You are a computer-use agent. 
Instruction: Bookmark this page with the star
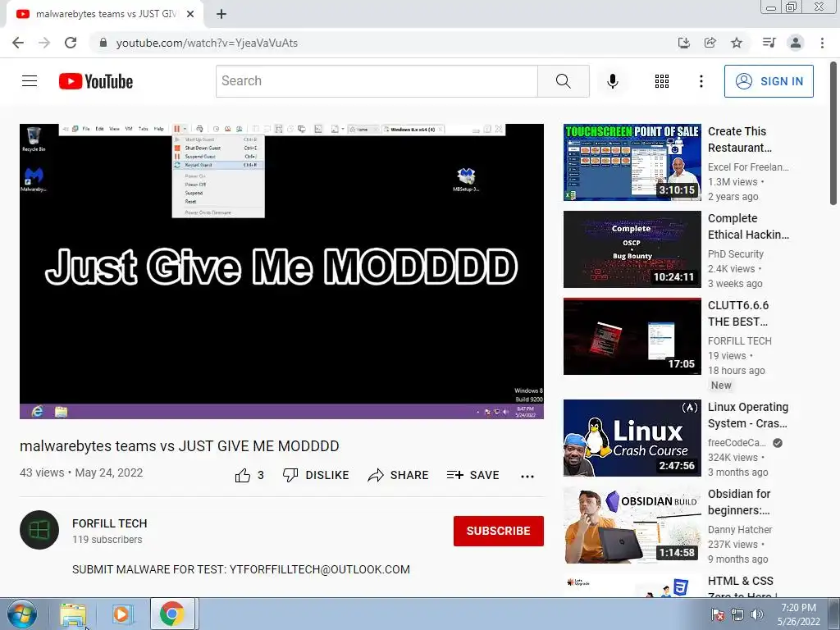pyautogui.click(x=737, y=43)
